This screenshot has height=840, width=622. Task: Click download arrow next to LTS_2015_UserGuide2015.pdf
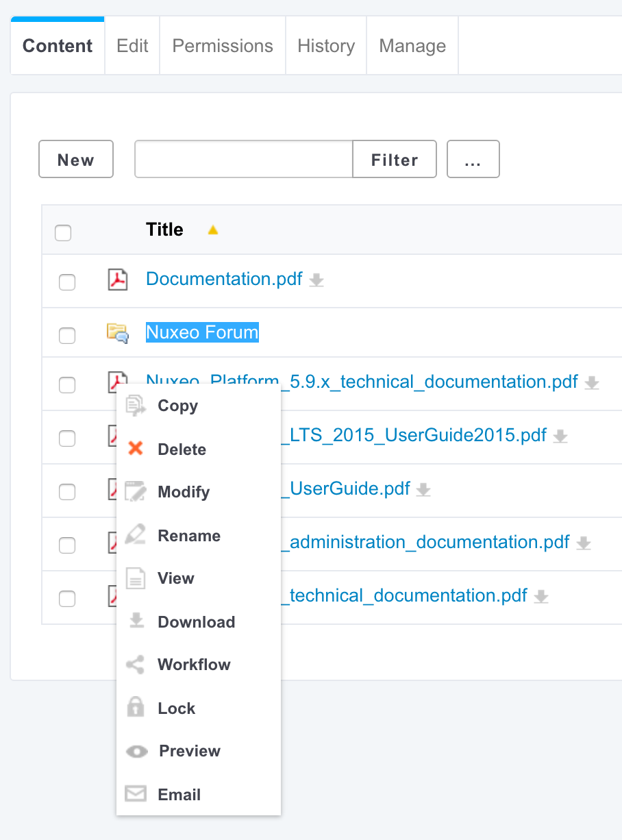click(560, 436)
